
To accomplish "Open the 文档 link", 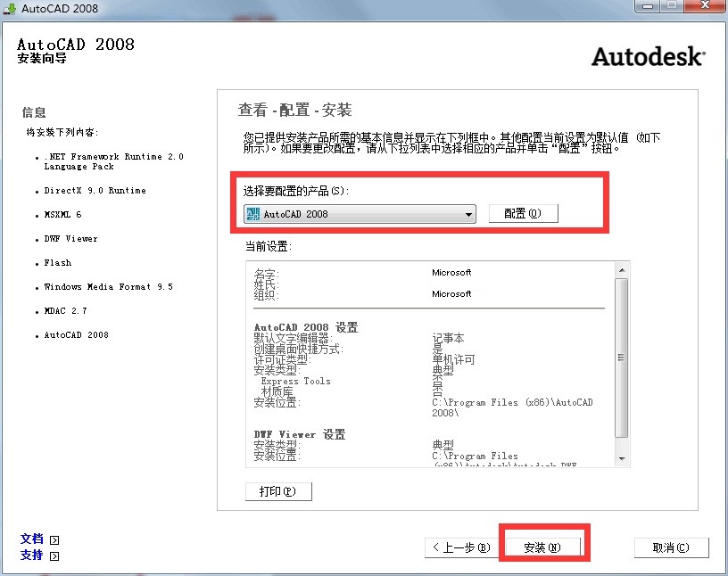I will [32, 539].
